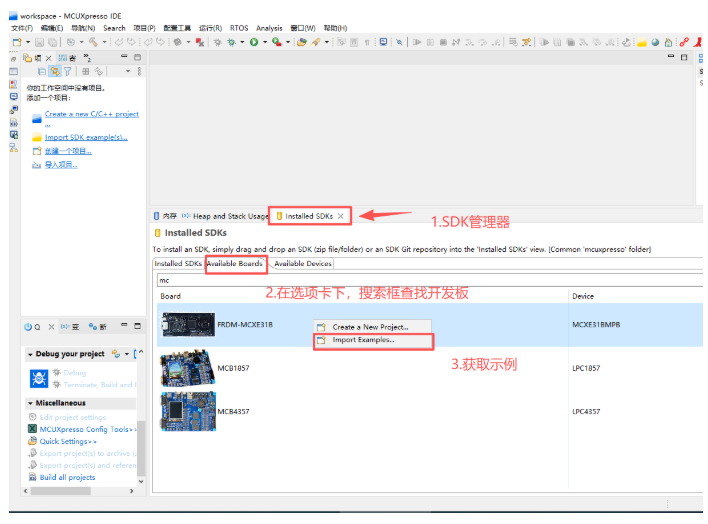
Task: Click the MCB1857 board thumbnail
Action: click(x=188, y=368)
